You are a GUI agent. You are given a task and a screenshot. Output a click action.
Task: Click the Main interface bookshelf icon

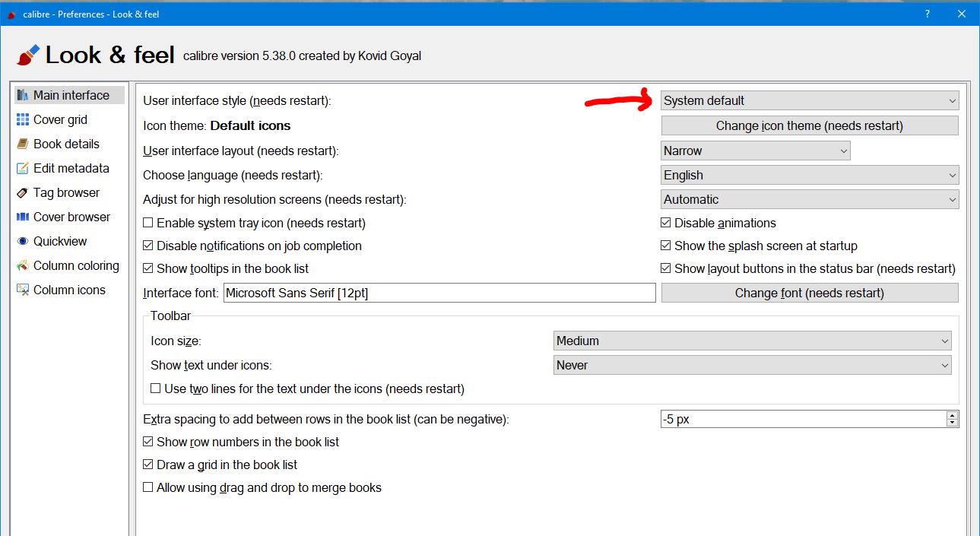(x=23, y=95)
